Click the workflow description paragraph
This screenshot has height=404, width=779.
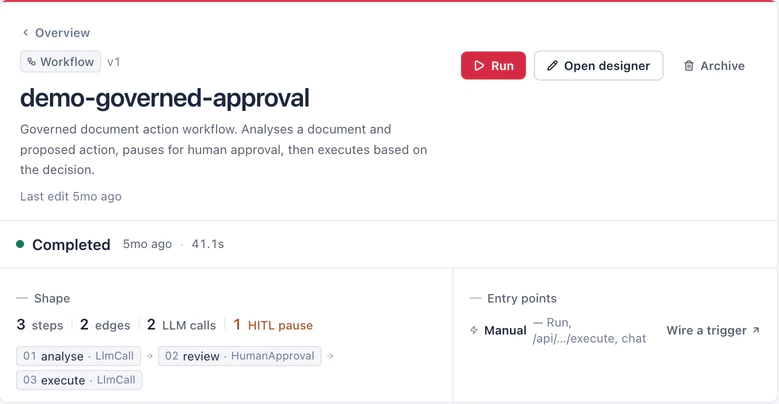click(x=224, y=150)
